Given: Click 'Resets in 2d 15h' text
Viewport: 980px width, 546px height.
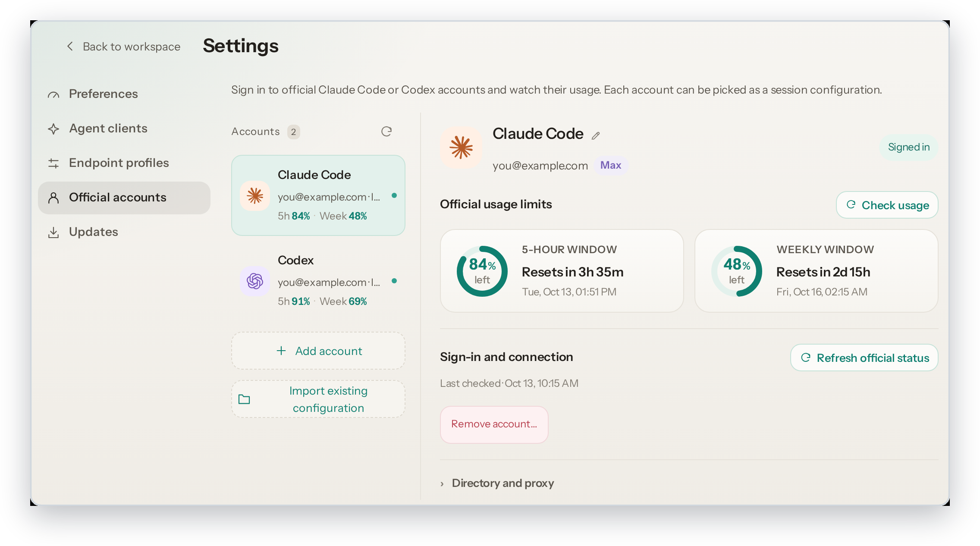Looking at the screenshot, I should click(x=823, y=272).
